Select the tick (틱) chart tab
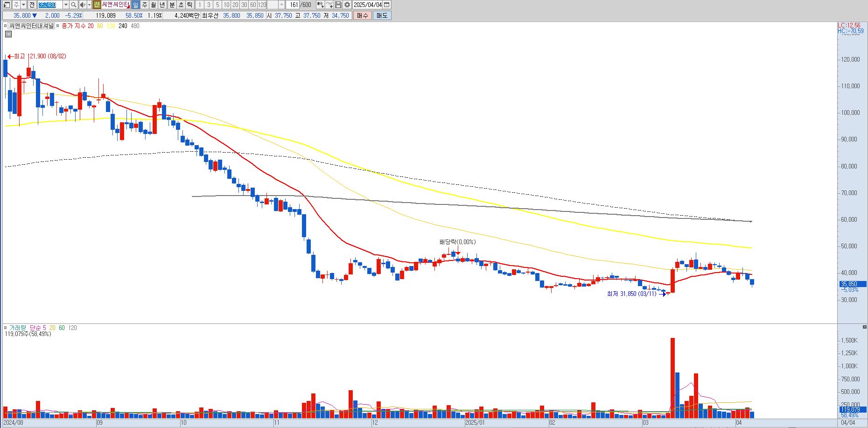This screenshot has width=868, height=428. (190, 5)
